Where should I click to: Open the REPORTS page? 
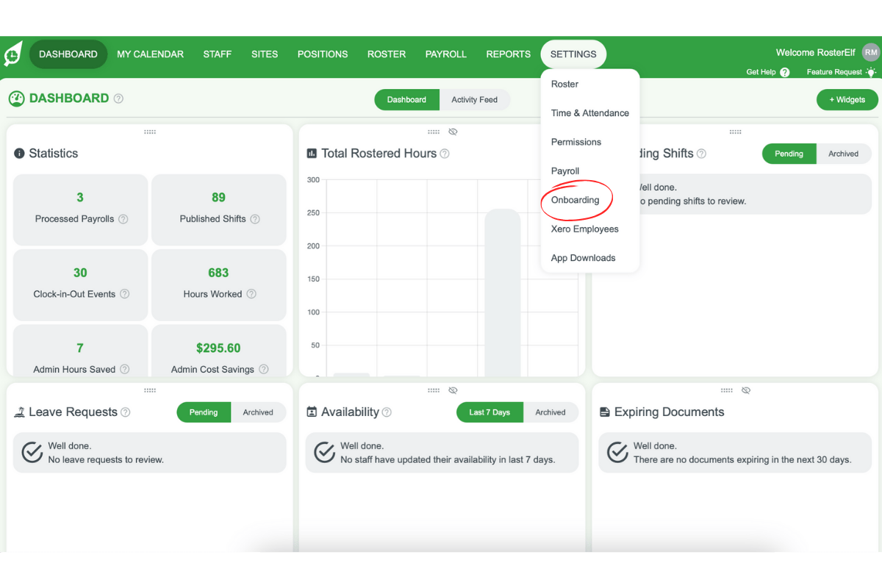[x=509, y=54]
